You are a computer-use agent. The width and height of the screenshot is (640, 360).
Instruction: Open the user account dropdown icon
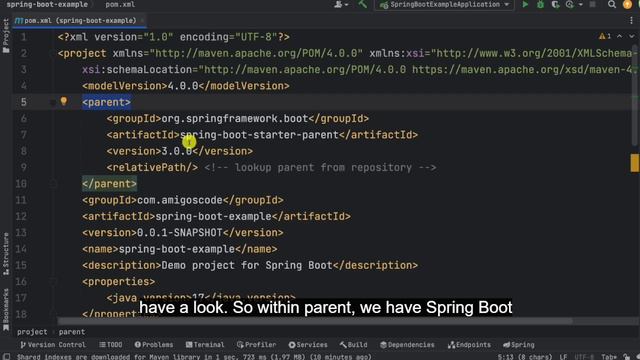point(341,4)
